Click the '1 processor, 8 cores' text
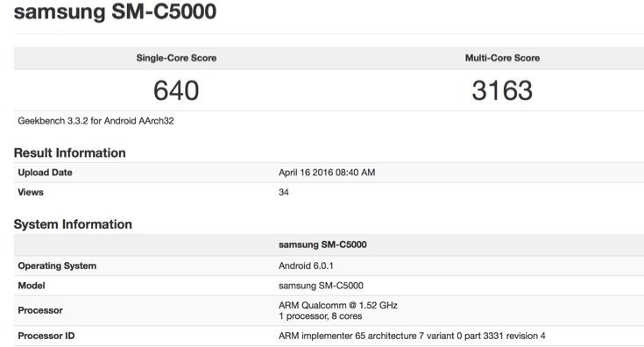 (321, 316)
